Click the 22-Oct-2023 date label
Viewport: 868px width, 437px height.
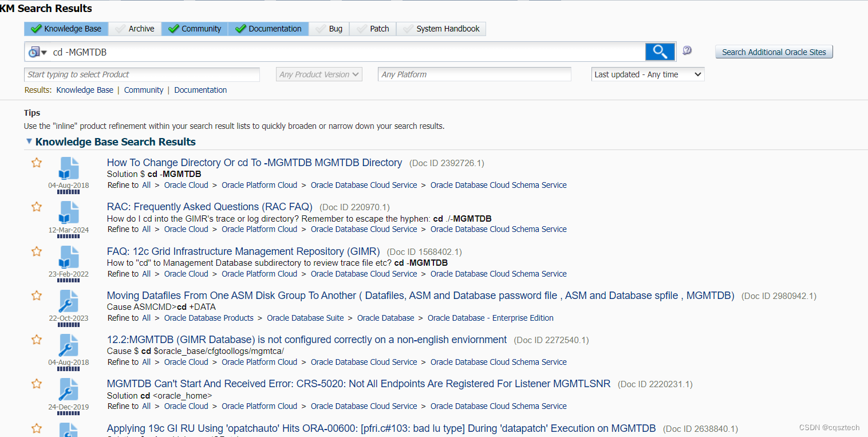[69, 318]
